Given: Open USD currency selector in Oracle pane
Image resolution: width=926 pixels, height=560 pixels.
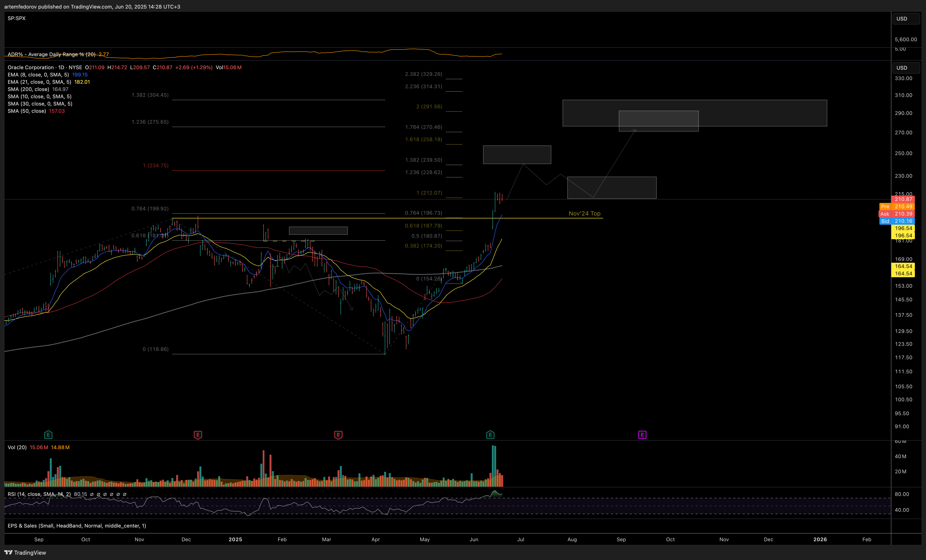Looking at the screenshot, I should [x=906, y=68].
